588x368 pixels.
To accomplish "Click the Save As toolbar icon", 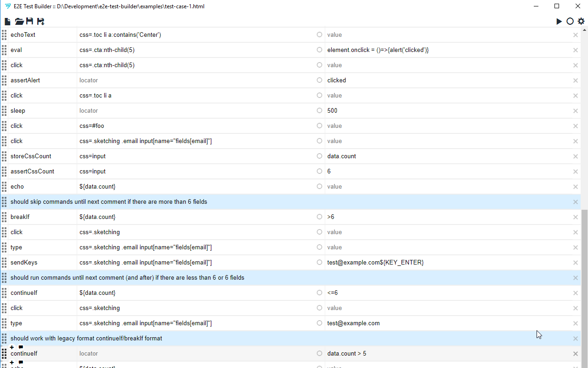I will 41,21.
